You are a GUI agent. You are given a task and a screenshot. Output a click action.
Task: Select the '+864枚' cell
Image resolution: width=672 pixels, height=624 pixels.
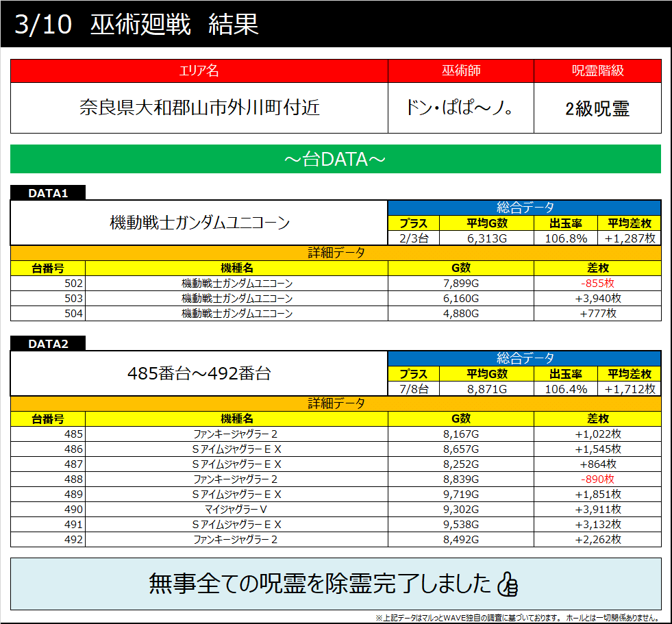tap(597, 464)
